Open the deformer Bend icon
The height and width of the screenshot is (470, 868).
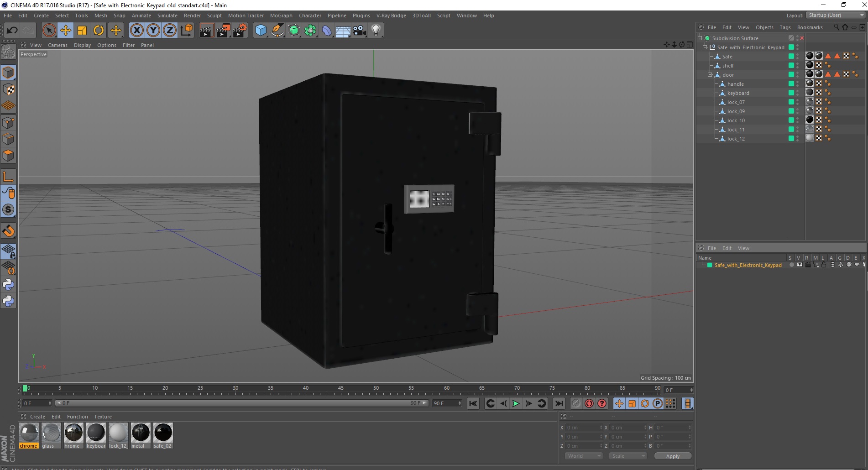coord(327,31)
